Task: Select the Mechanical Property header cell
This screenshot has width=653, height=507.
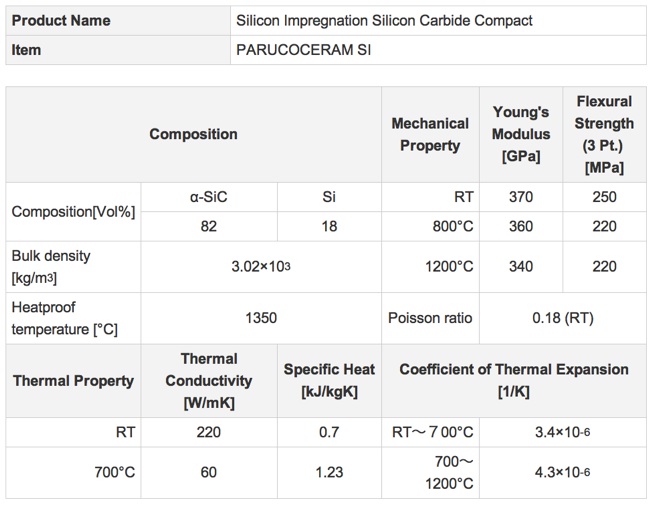Action: pyautogui.click(x=430, y=134)
